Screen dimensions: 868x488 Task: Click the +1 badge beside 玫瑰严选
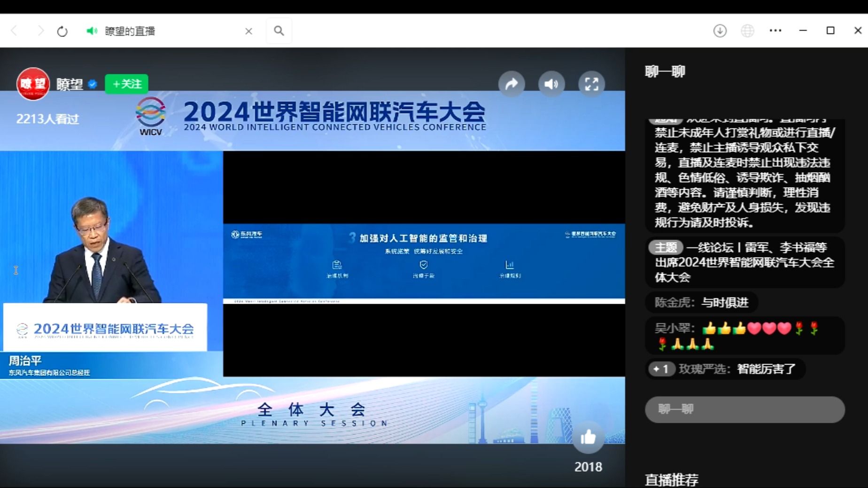[x=661, y=369]
